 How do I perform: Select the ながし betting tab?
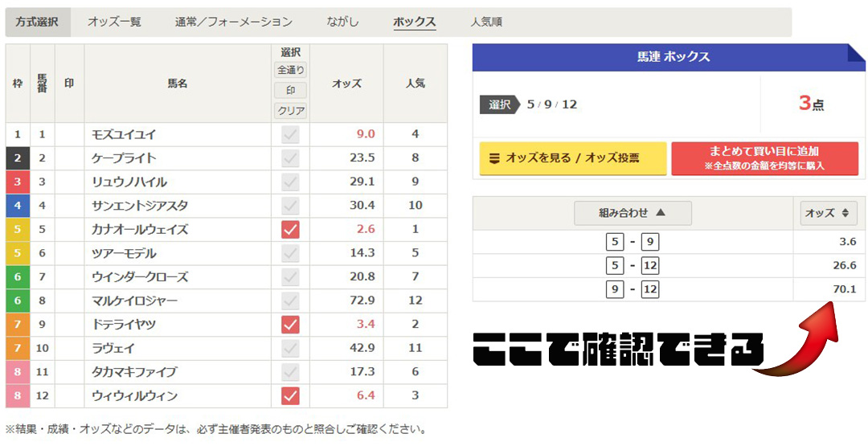tap(343, 22)
